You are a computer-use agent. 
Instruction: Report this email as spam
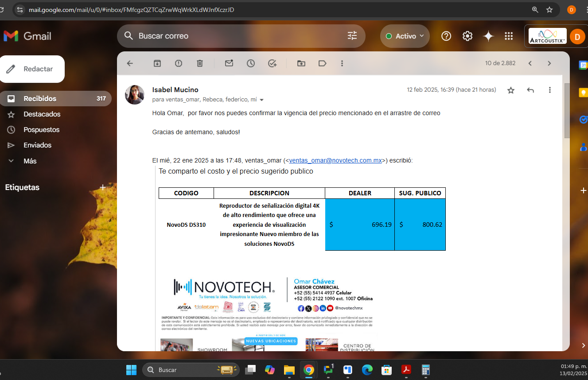point(179,63)
